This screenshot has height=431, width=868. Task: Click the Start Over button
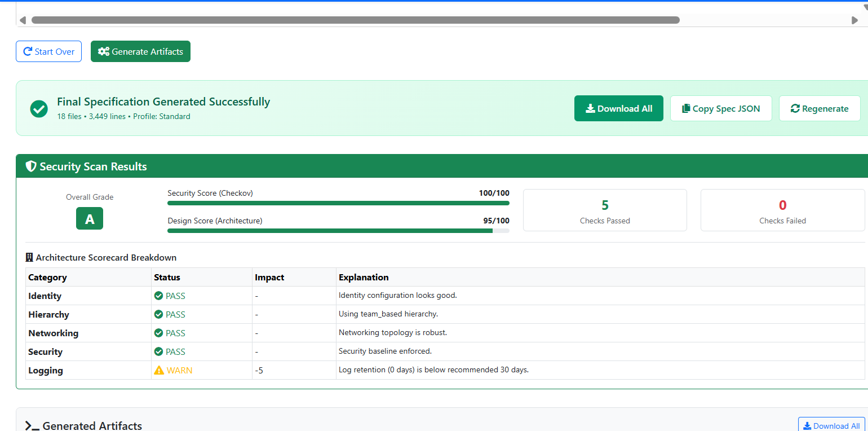click(x=48, y=51)
